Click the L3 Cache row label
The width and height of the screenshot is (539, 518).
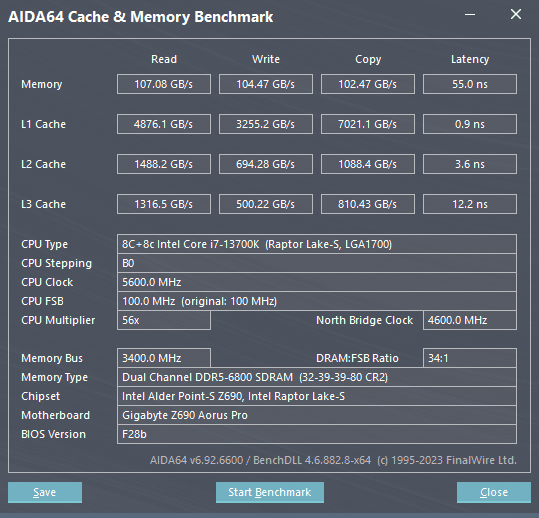click(43, 204)
